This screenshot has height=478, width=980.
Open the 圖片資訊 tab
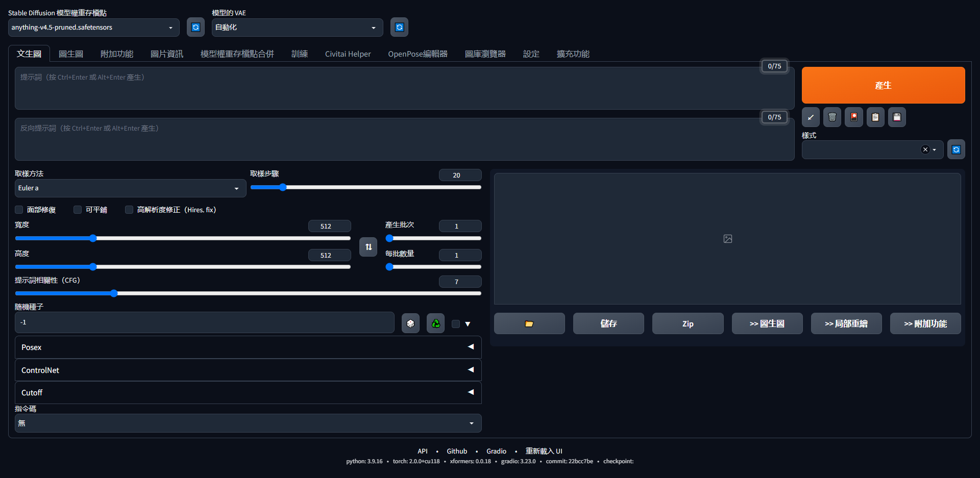(167, 54)
